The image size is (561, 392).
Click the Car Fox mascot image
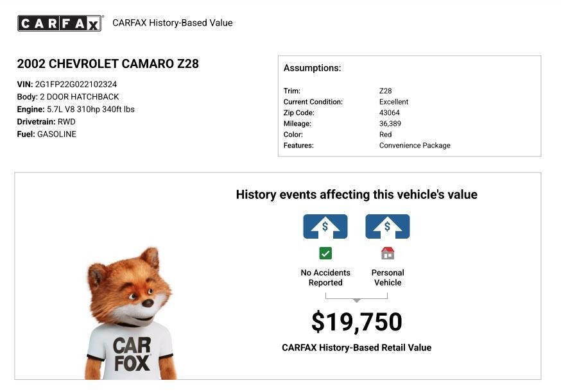point(130,314)
